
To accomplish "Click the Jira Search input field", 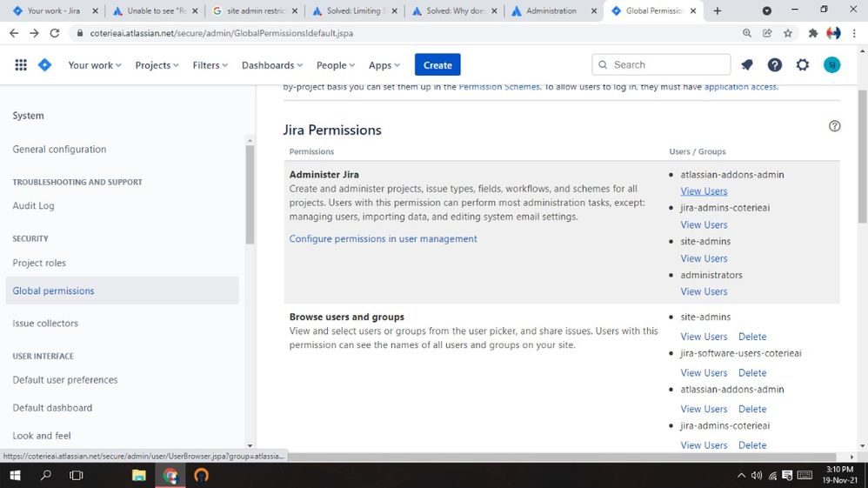I will coord(661,65).
